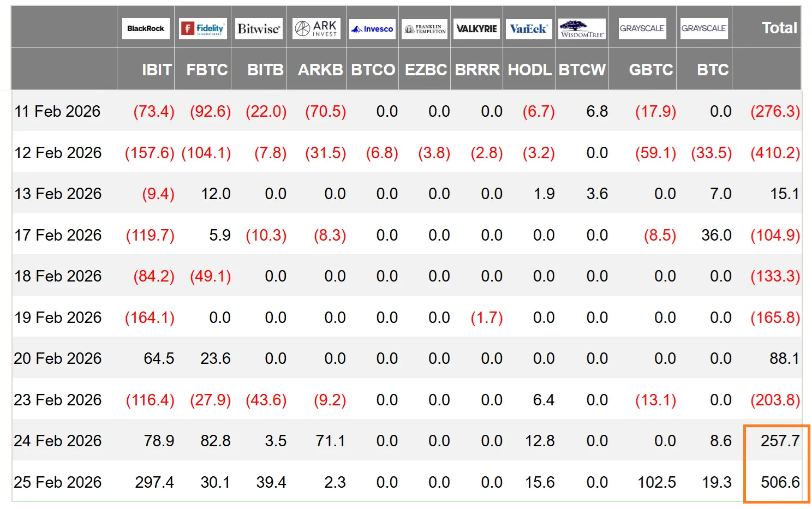The width and height of the screenshot is (812, 509).
Task: Click the 25 Feb 2026 date cell
Action: pos(58,482)
